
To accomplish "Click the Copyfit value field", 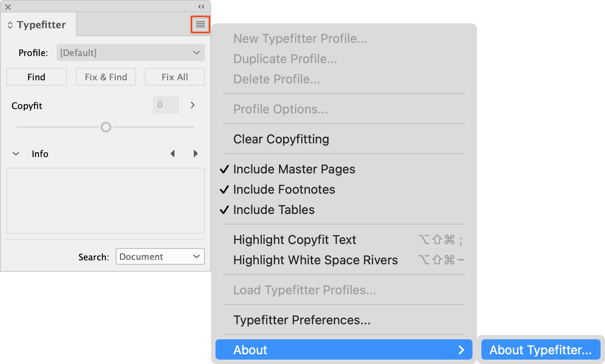I will coord(166,105).
